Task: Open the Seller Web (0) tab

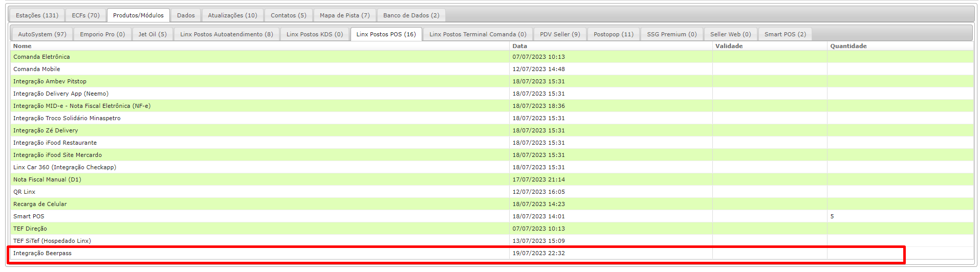Action: (x=731, y=34)
